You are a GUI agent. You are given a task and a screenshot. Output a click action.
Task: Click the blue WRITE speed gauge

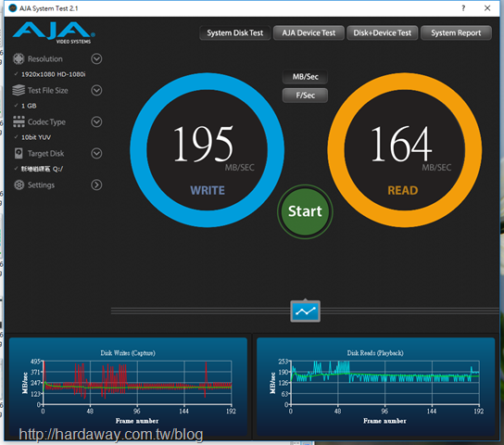[x=207, y=150]
